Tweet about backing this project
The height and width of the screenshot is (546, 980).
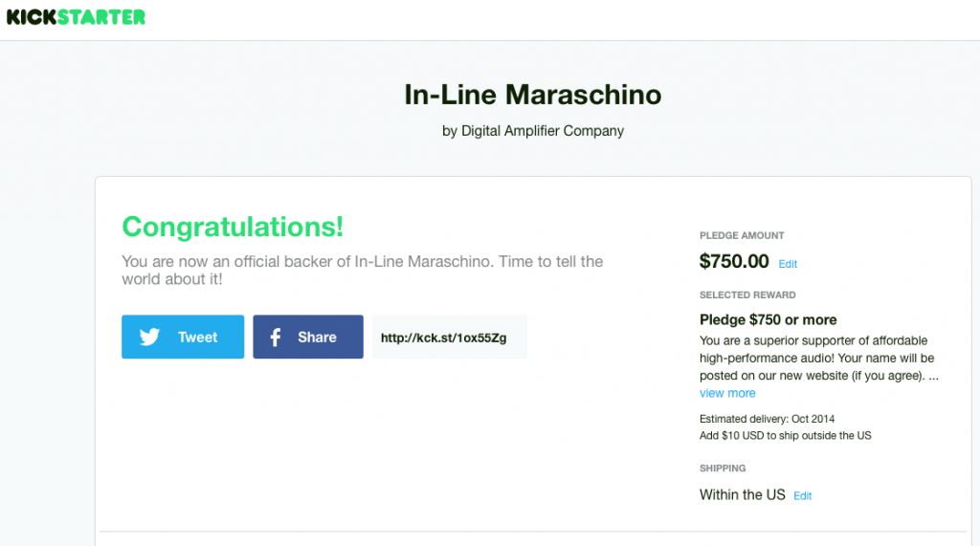click(x=183, y=337)
